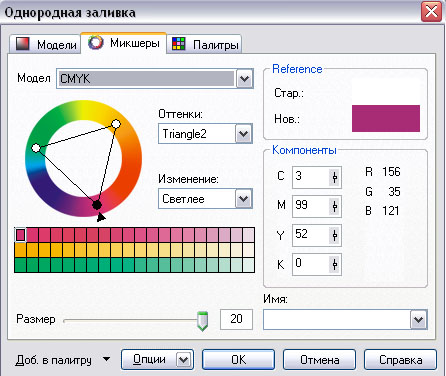
Task: Select the first green swatch in third row
Action: (20, 265)
